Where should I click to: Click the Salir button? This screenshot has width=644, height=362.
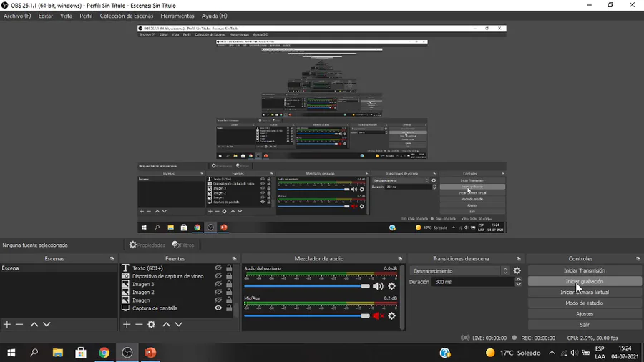585,325
